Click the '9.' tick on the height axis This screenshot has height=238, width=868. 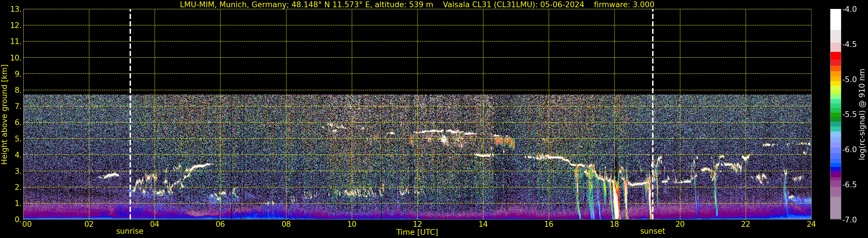(x=18, y=74)
